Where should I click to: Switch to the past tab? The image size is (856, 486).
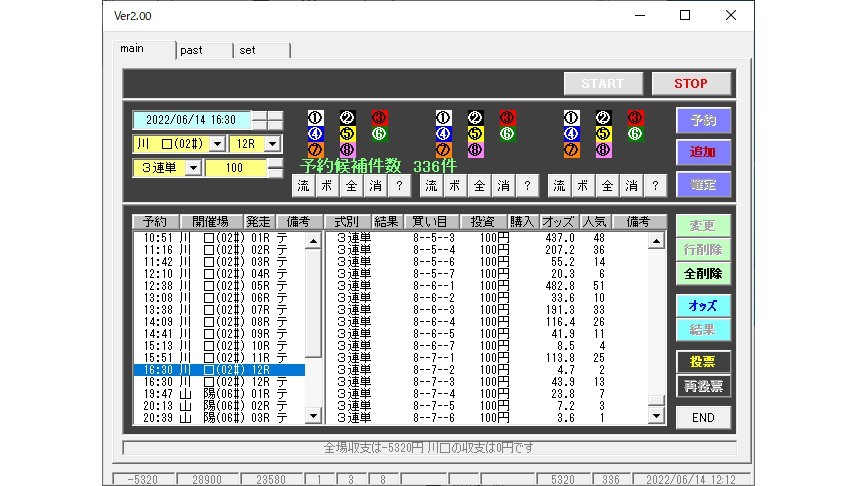coord(203,50)
